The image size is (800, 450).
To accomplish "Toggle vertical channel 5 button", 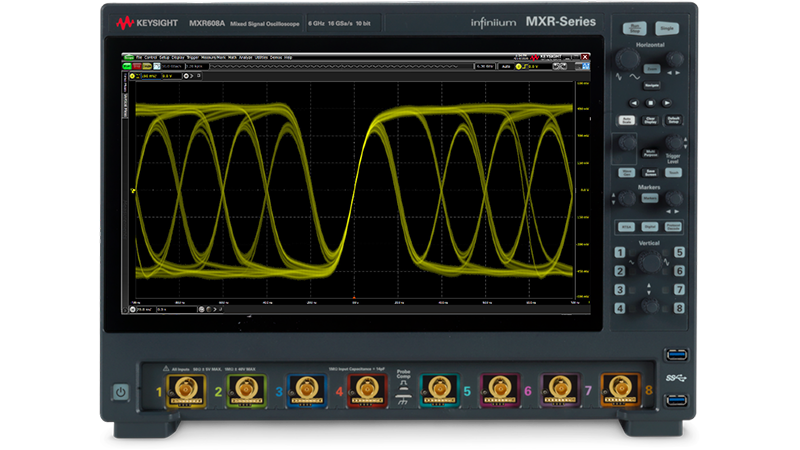I will [679, 253].
